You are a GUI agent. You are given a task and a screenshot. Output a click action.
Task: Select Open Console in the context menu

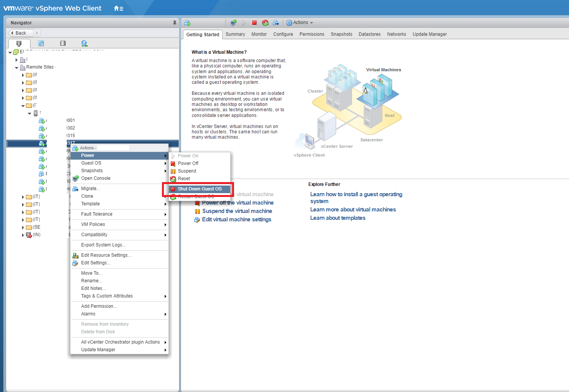click(96, 178)
